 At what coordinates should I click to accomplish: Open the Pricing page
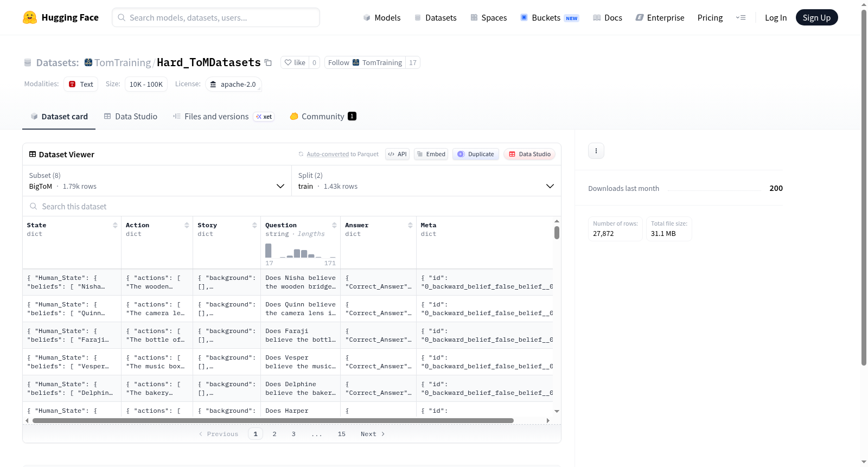click(x=710, y=17)
